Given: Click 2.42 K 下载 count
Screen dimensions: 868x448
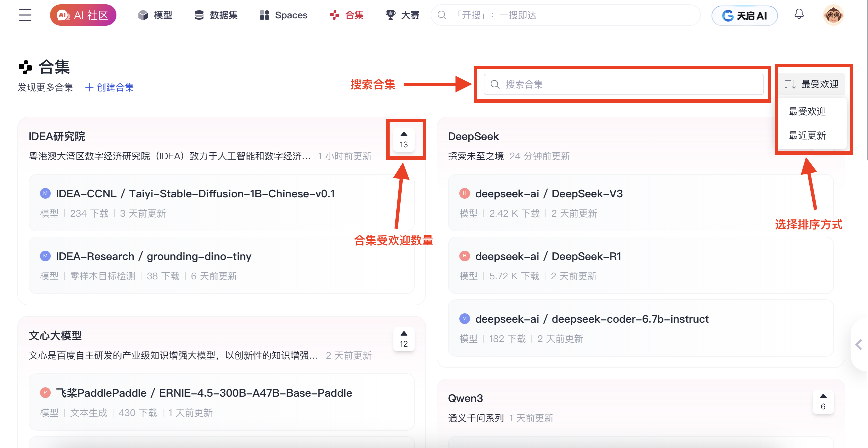Looking at the screenshot, I should pyautogui.click(x=514, y=213).
